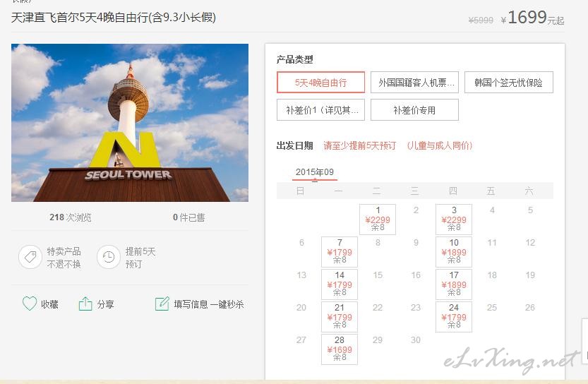Viewport: 588px width, 384px height.
Task: Click the clock advance-booking icon
Action: pos(109,257)
